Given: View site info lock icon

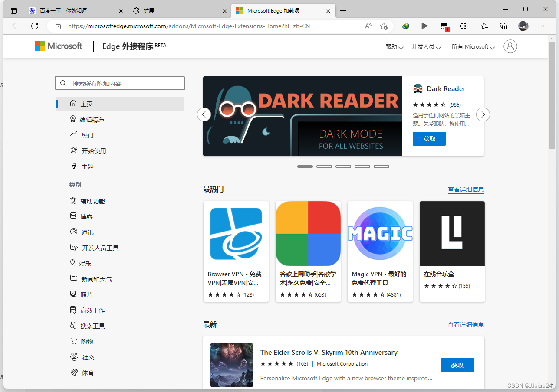Looking at the screenshot, I should pyautogui.click(x=58, y=26).
